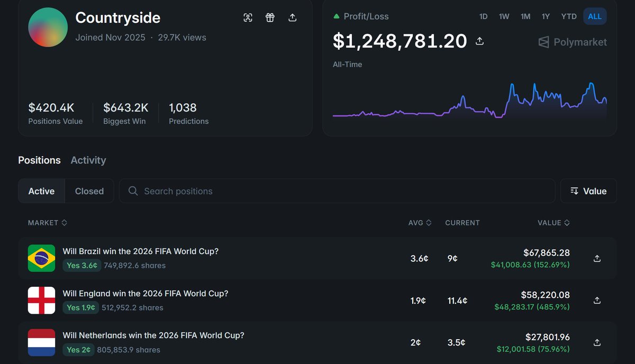
Task: Click the green Profit/Loss triangle indicator
Action: coord(337,16)
